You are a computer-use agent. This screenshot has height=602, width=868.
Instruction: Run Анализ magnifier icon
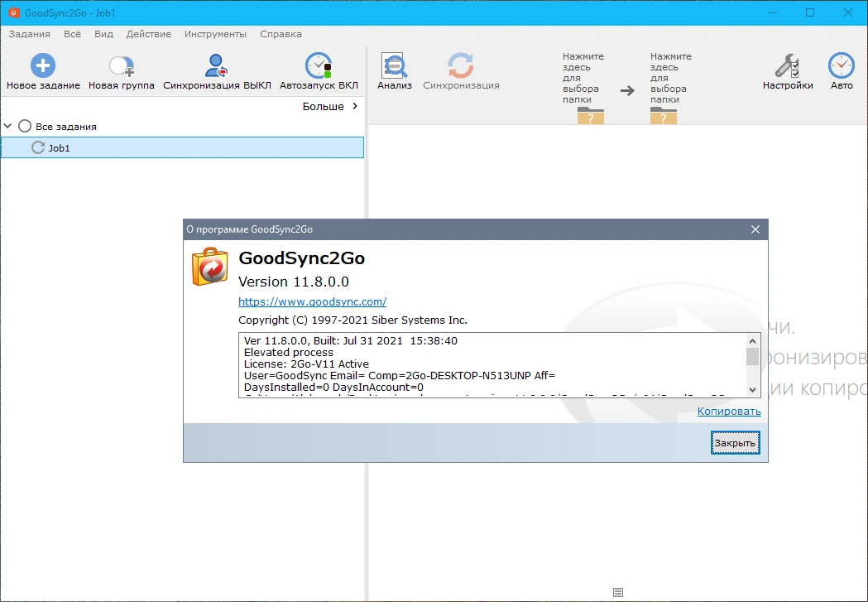394,65
